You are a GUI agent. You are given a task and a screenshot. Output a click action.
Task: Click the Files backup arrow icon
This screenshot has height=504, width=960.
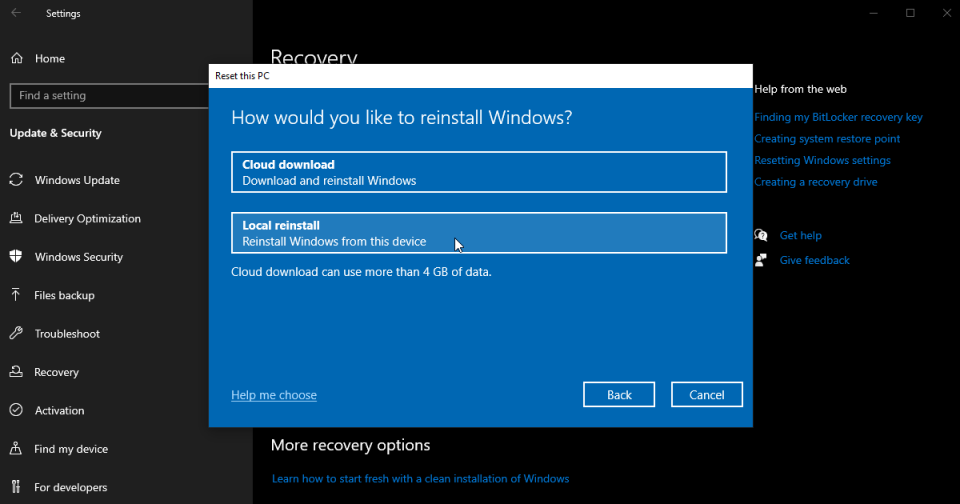(17, 295)
